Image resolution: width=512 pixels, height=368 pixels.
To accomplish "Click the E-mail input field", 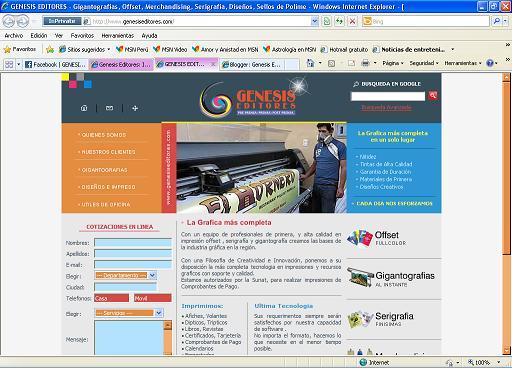I will [133, 265].
